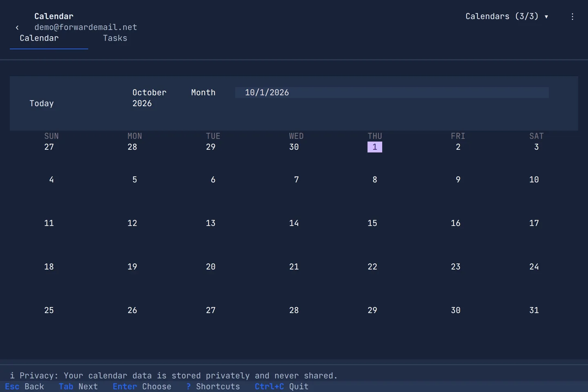Select Saturday October 3

(x=537, y=147)
